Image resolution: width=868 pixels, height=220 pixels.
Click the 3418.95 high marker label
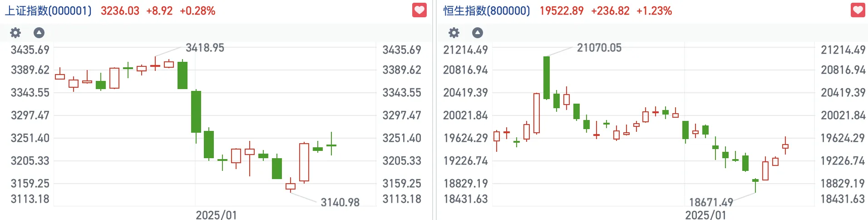coord(205,48)
